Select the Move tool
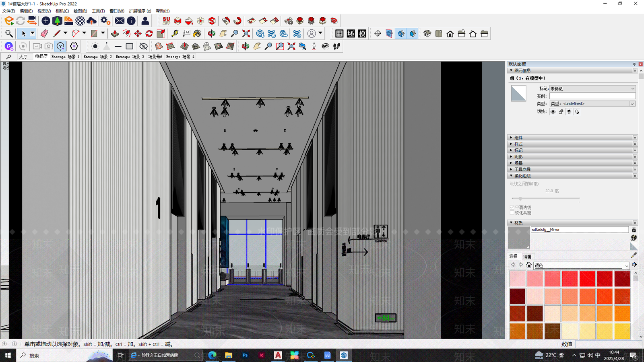The image size is (644, 362). click(x=138, y=33)
